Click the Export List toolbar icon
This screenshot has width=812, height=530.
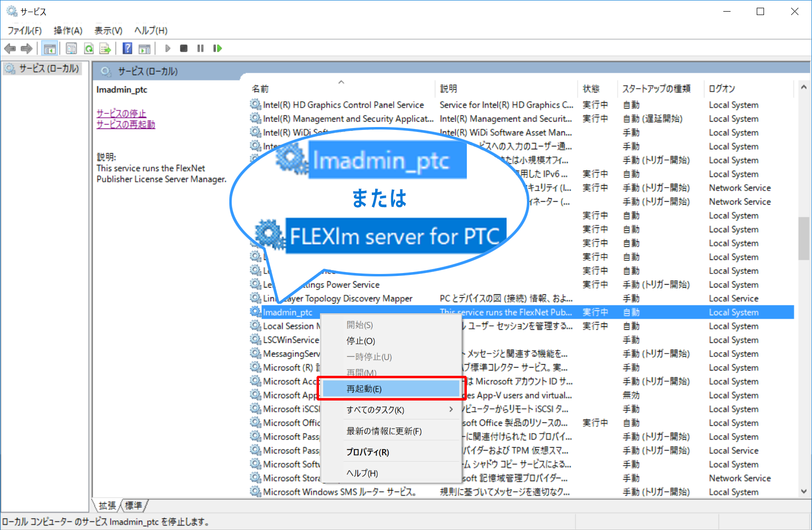[105, 48]
